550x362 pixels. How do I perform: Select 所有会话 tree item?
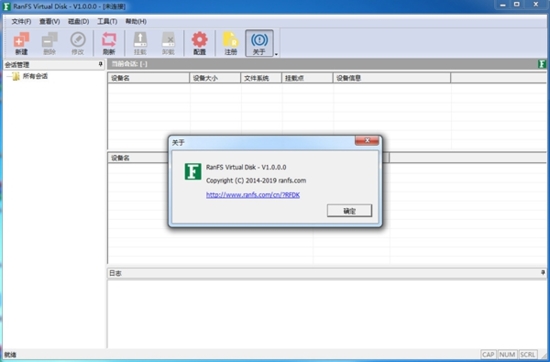(35, 76)
